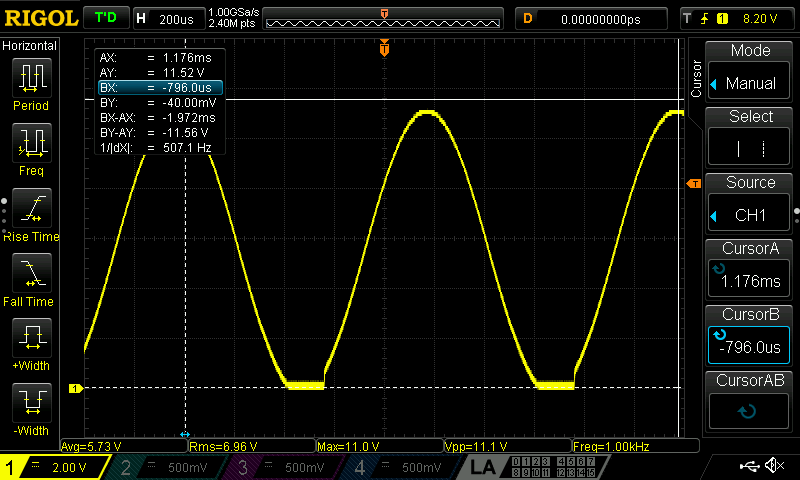Click the D delay time 0.00000000ps field
Image resolution: width=800 pixels, height=480 pixels.
(x=591, y=19)
